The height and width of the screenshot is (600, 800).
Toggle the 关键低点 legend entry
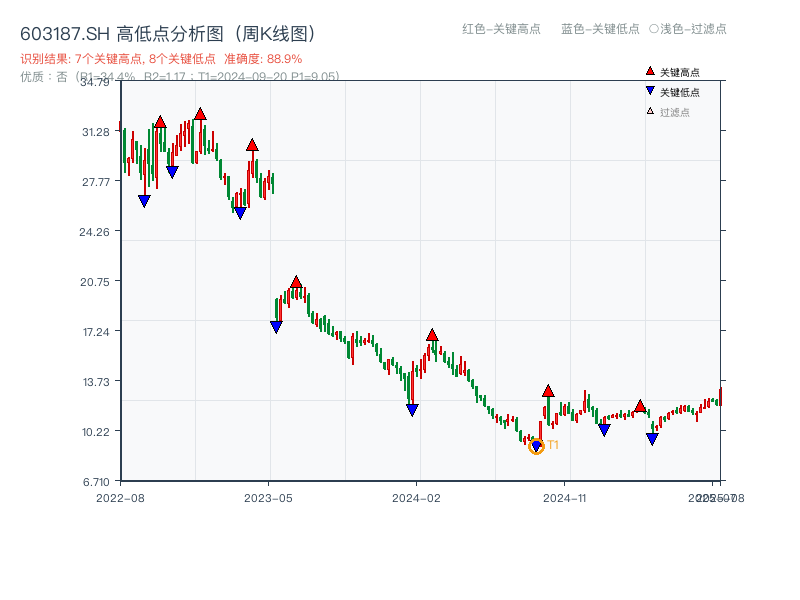click(673, 92)
